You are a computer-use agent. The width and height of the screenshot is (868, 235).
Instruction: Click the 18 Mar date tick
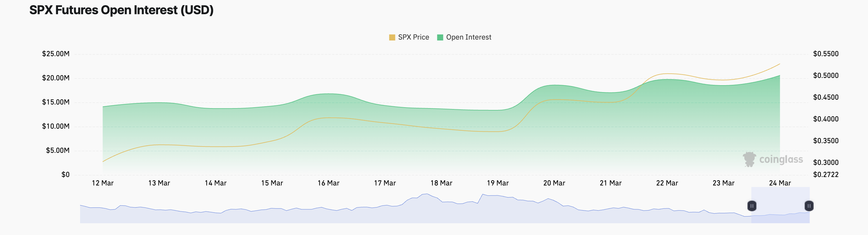(441, 183)
